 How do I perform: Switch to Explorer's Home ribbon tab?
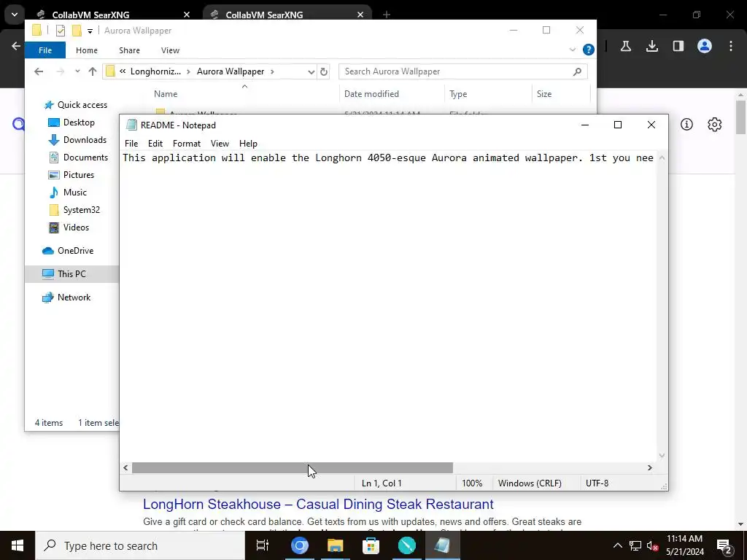[87, 50]
